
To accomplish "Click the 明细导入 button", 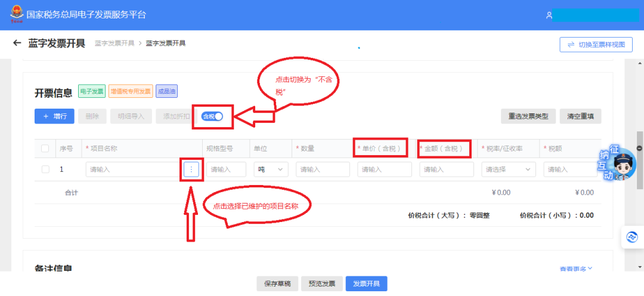I will [131, 116].
